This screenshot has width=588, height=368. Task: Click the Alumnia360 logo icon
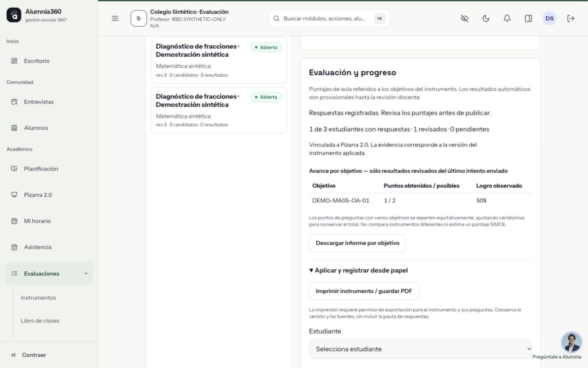[x=14, y=15]
